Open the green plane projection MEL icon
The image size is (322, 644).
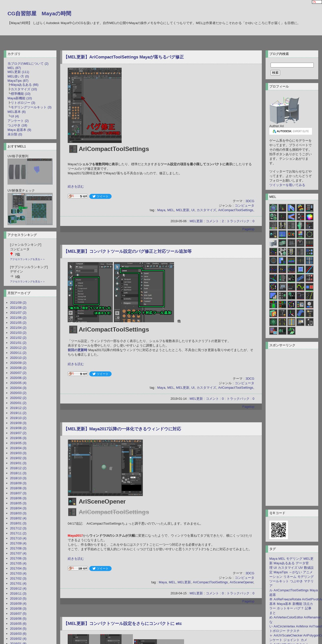(291, 331)
